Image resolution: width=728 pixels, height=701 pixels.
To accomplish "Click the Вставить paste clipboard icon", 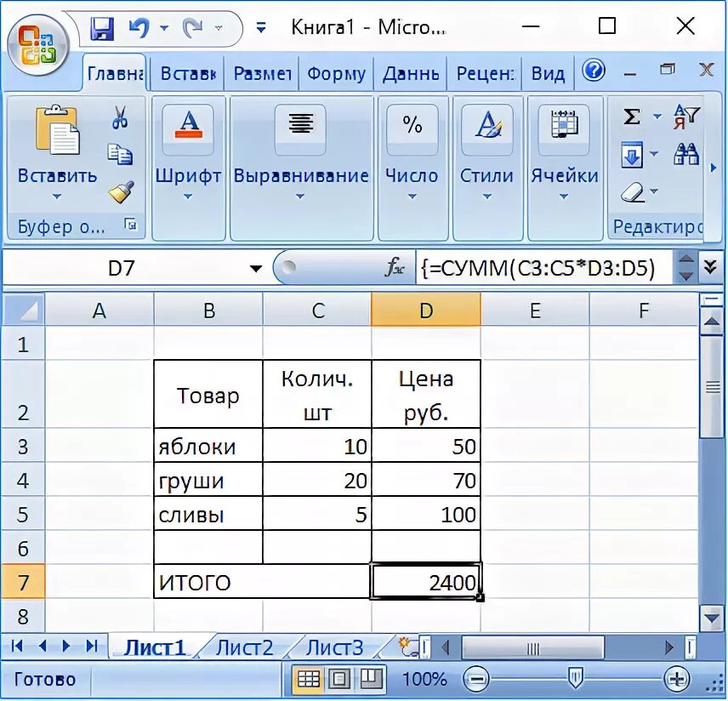I will [58, 130].
